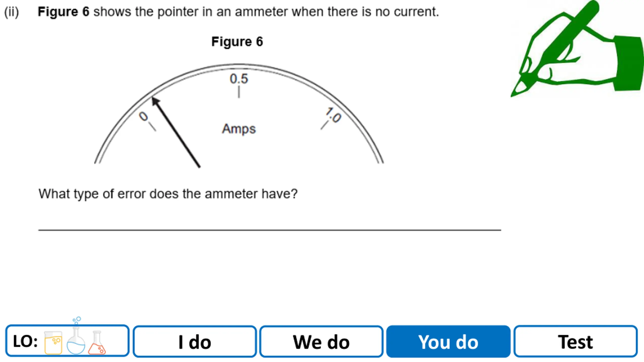Click the yellow beaker icon
Viewport: 644px width, 362px height.
[x=53, y=342]
